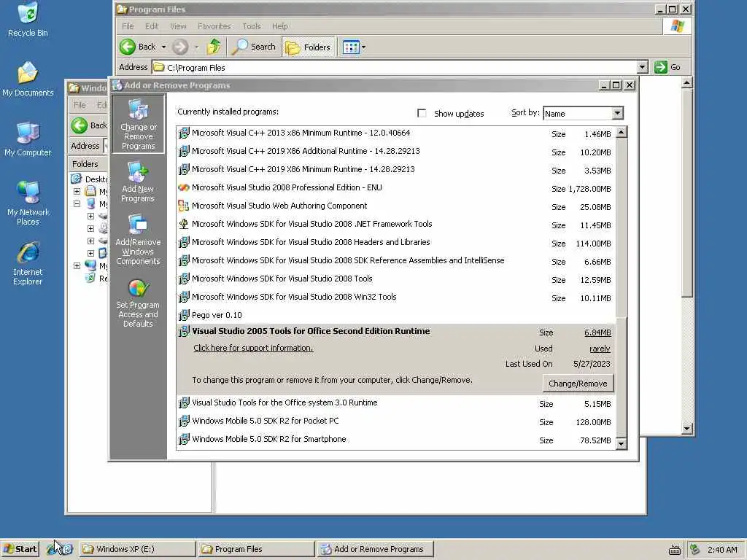Select Microsoft Windows SDK Win32 Tools entry
This screenshot has height=560, width=747.
(396, 297)
